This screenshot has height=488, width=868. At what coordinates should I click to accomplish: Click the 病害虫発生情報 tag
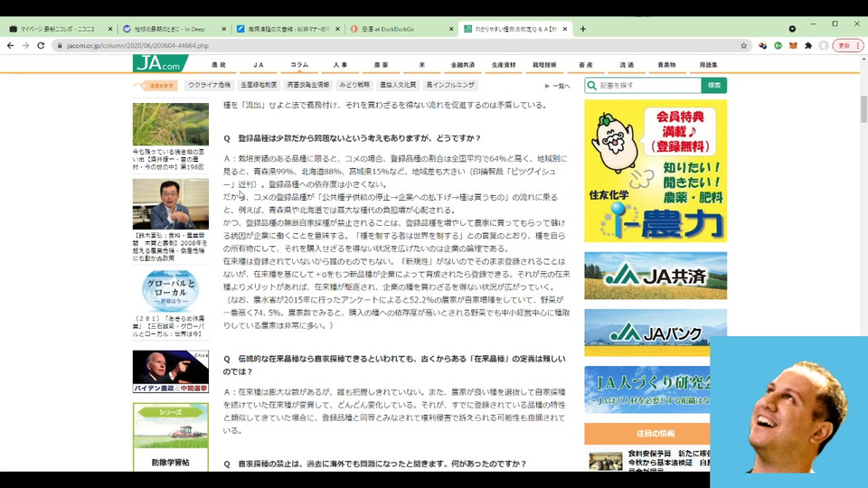(308, 85)
